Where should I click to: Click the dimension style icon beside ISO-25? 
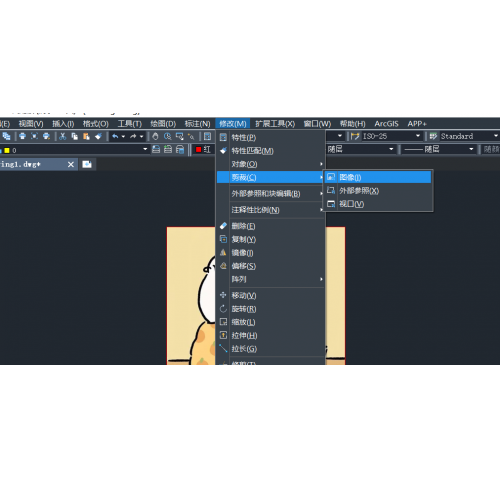[x=355, y=136]
